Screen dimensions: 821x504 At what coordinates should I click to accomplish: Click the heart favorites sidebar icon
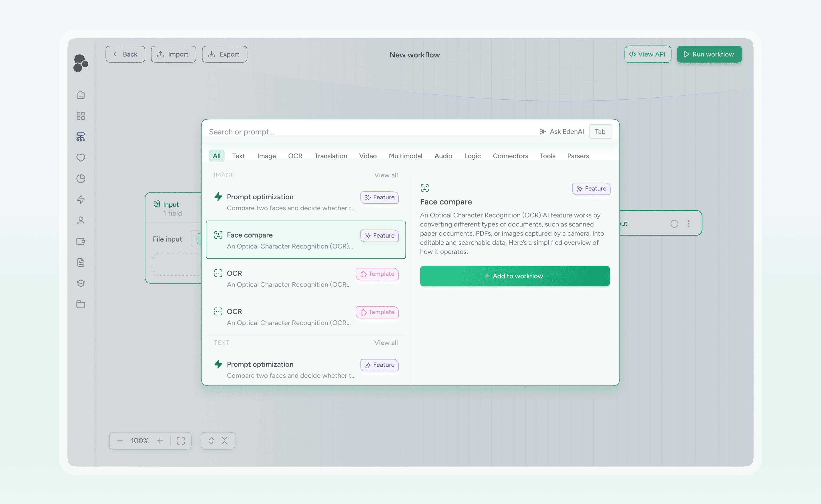(81, 157)
